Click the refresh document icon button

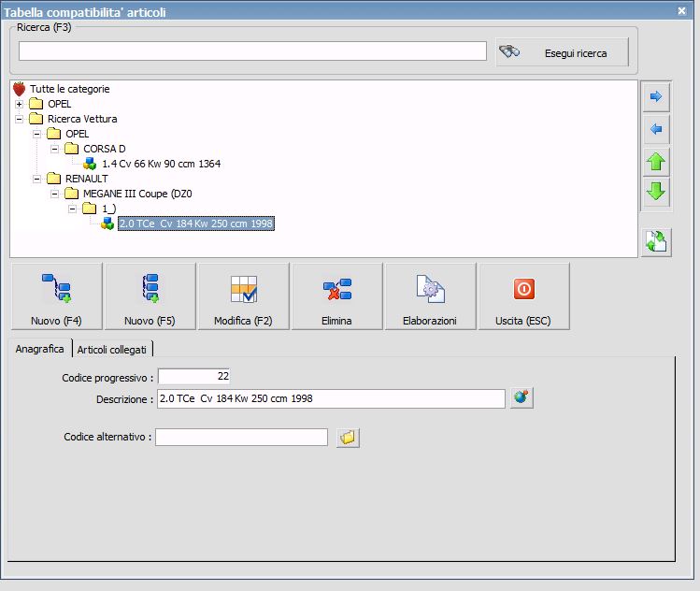coord(656,241)
